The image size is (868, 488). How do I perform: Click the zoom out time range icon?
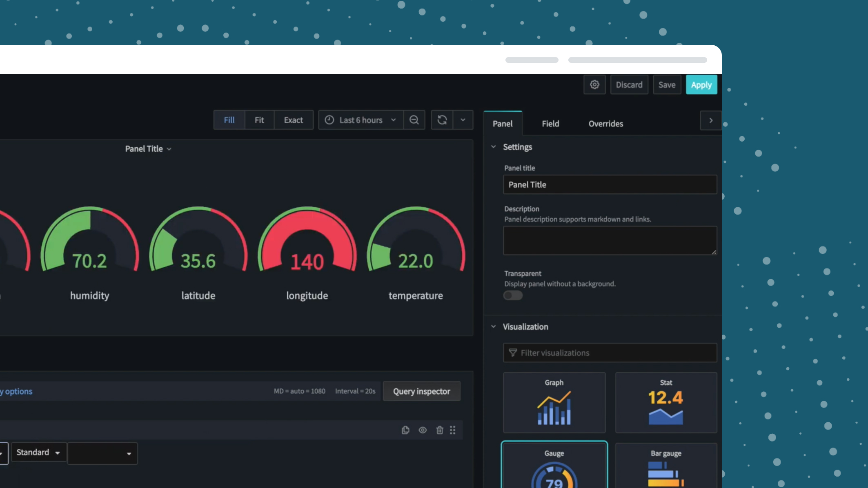pyautogui.click(x=414, y=120)
